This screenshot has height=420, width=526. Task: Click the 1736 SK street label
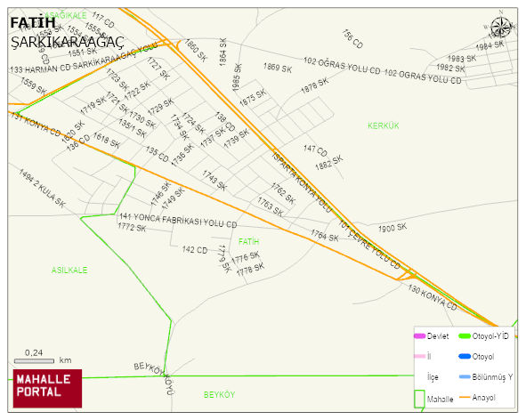pos(182,155)
